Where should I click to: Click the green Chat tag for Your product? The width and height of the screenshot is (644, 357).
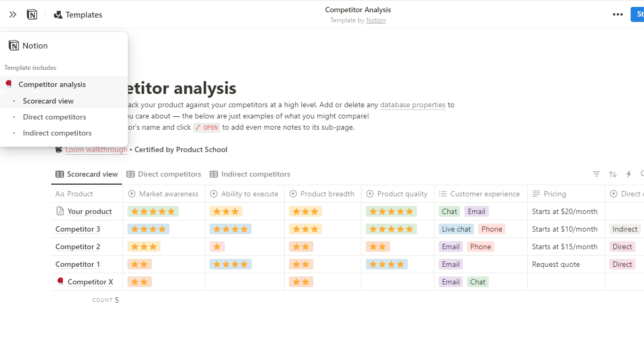tap(449, 211)
